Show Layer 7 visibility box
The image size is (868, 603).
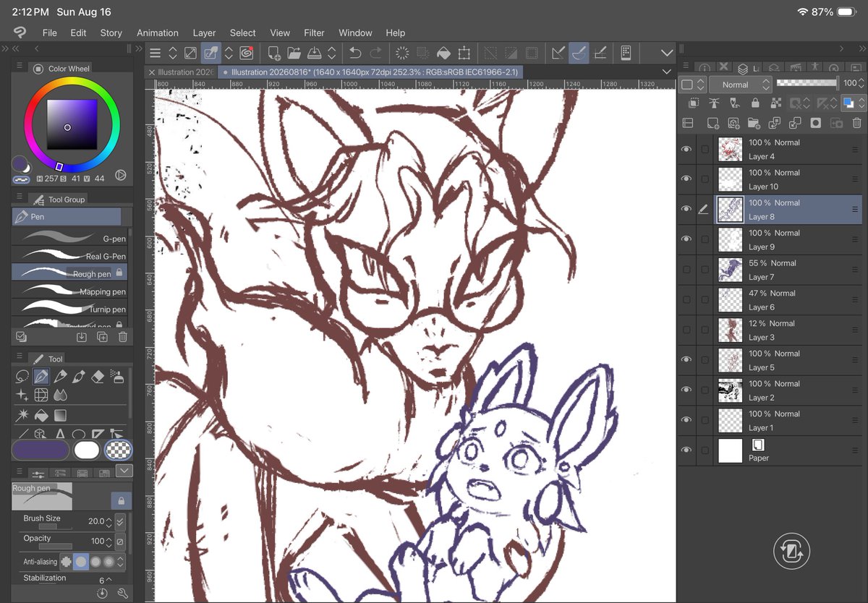(x=686, y=270)
